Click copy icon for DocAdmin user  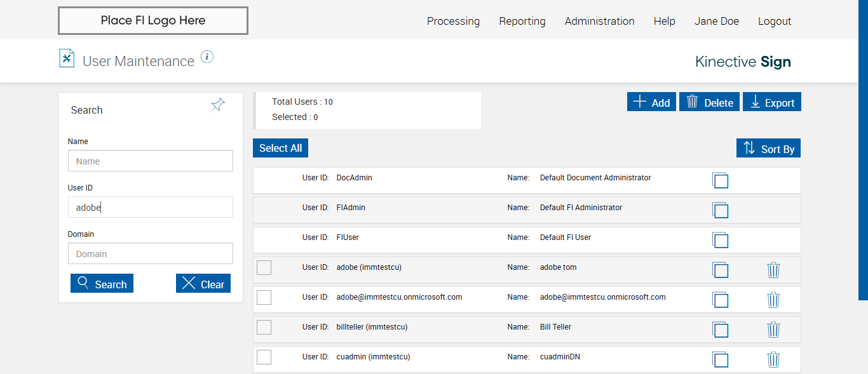coord(720,180)
